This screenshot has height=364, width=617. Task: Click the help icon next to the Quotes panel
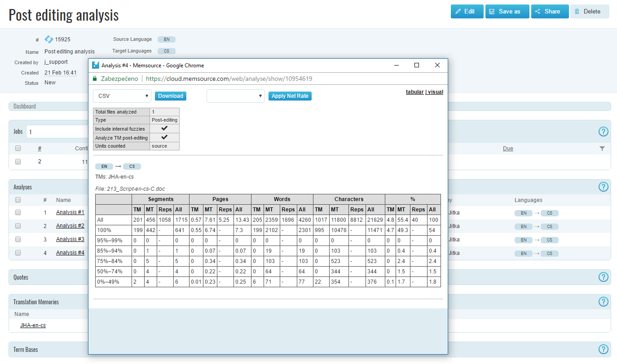pyautogui.click(x=604, y=277)
